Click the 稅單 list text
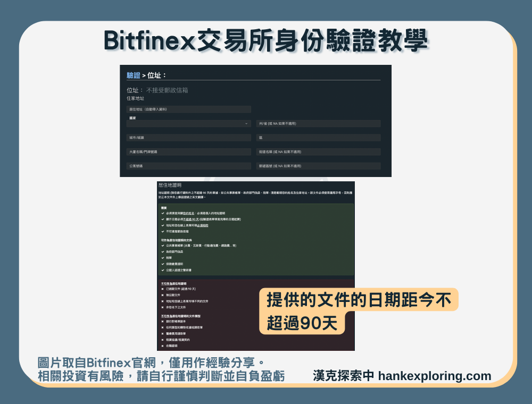 [169, 258]
